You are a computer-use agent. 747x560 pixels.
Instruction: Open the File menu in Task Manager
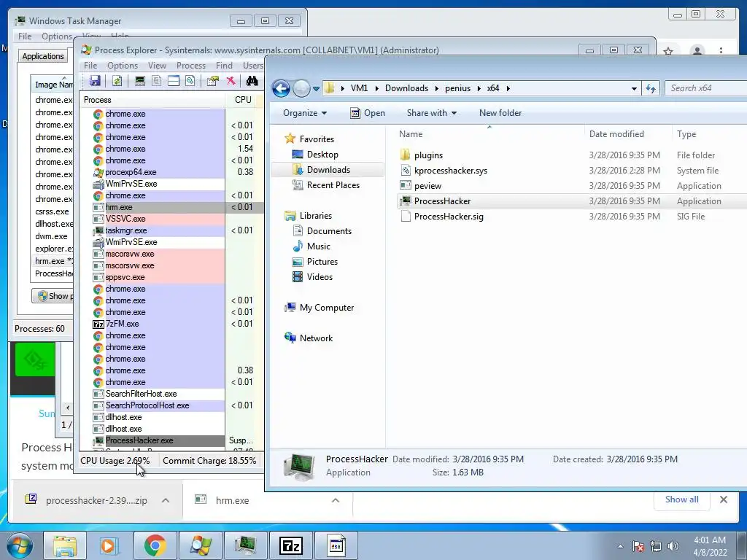coord(25,36)
